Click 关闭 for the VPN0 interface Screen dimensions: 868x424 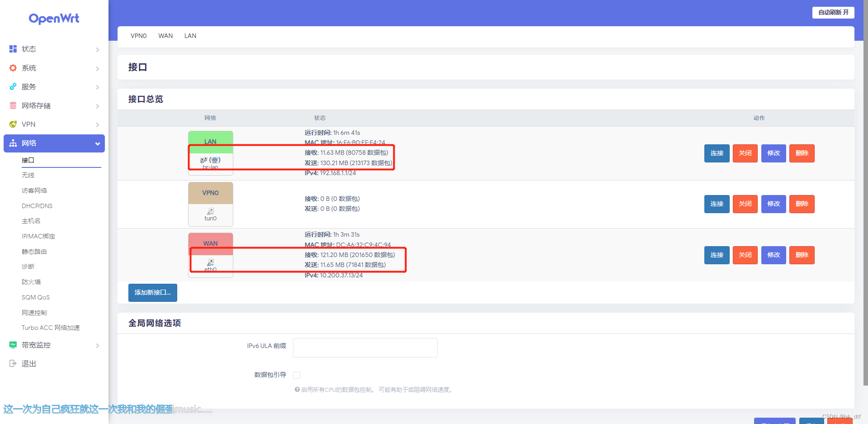tap(745, 204)
